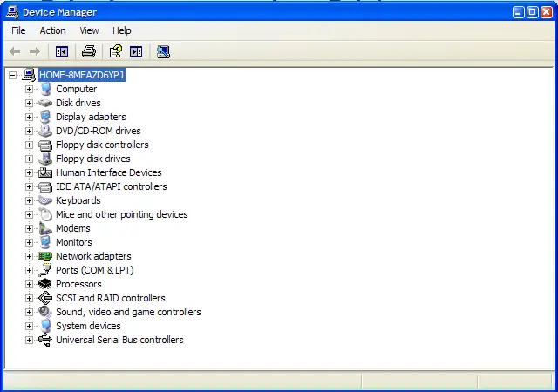Viewport: 558px width, 392px height.
Task: Maximize the Device Manager window
Action: (x=533, y=12)
